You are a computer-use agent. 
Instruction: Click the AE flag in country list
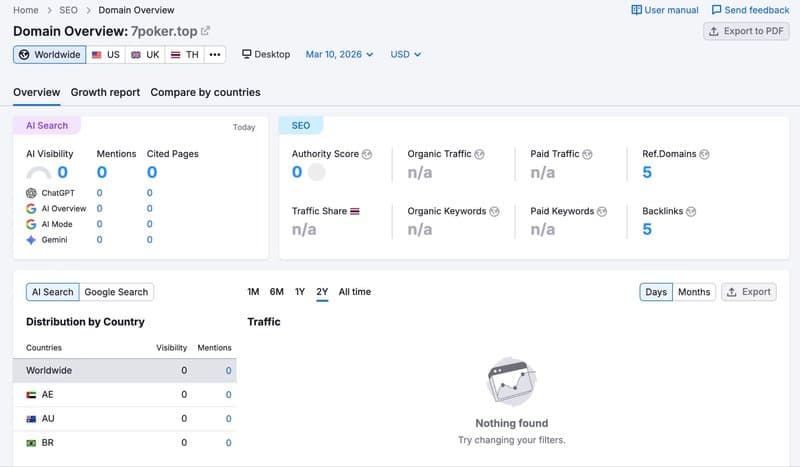pos(31,395)
